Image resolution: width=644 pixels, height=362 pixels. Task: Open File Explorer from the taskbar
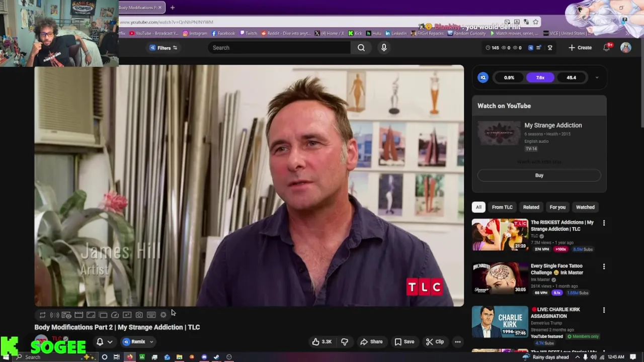pos(179,357)
